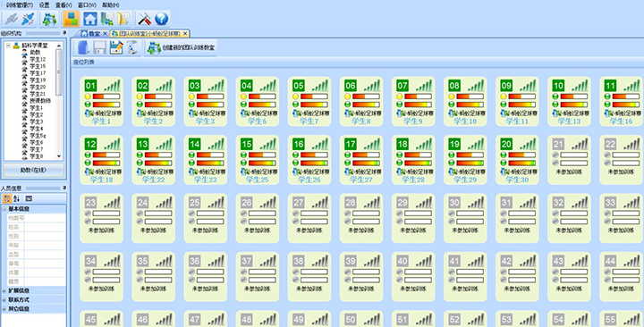
Task: Click the crossed tools settings icon
Action: [144, 19]
